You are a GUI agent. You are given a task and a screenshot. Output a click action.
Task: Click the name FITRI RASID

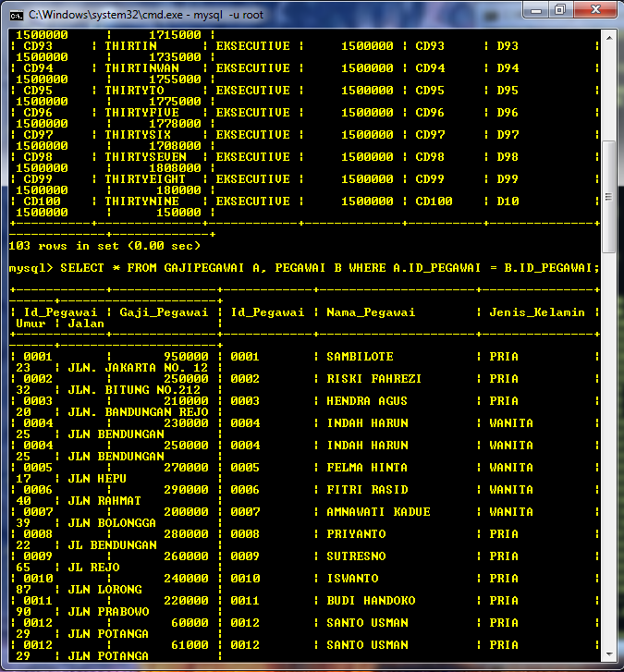[x=367, y=490]
